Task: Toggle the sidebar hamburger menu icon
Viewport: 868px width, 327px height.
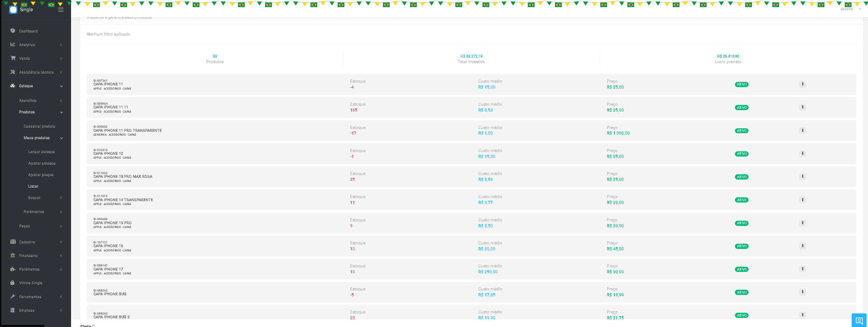Action: tap(61, 10)
